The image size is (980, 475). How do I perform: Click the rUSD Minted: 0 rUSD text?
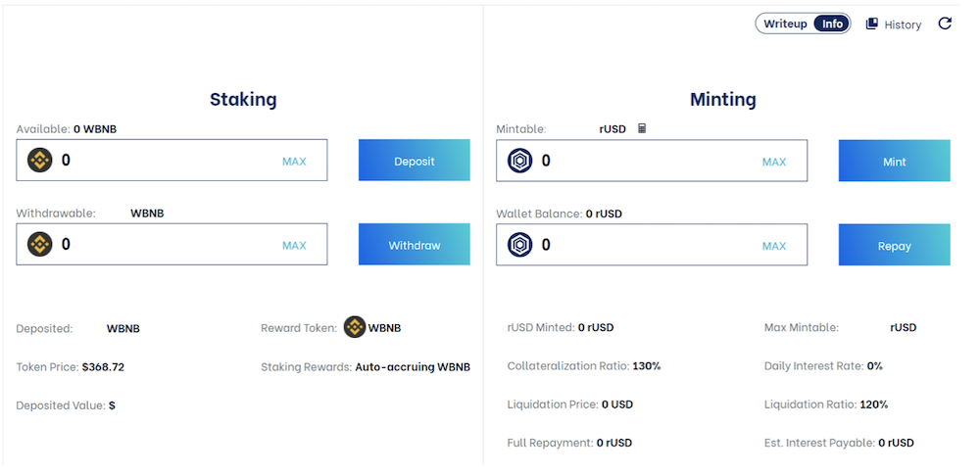(561, 327)
